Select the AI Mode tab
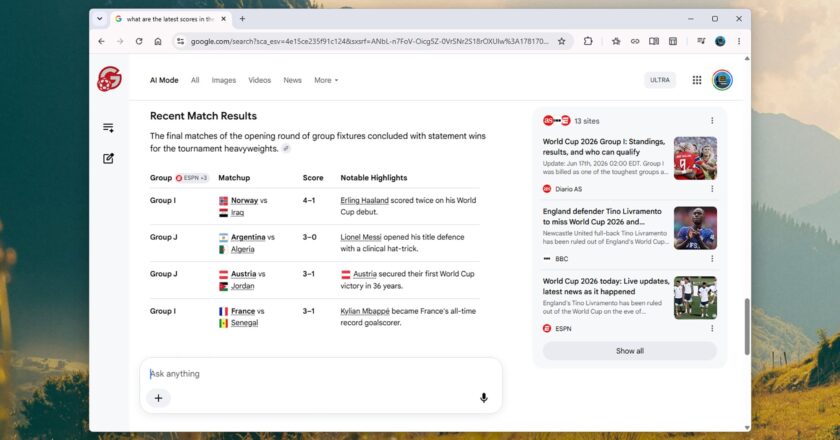This screenshot has width=840, height=440. point(164,80)
